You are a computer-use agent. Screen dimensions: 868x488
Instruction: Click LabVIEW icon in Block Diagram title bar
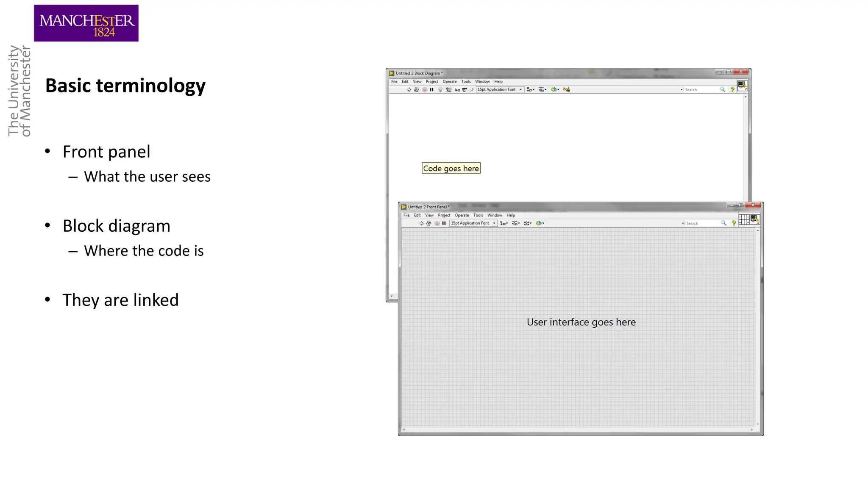(392, 73)
